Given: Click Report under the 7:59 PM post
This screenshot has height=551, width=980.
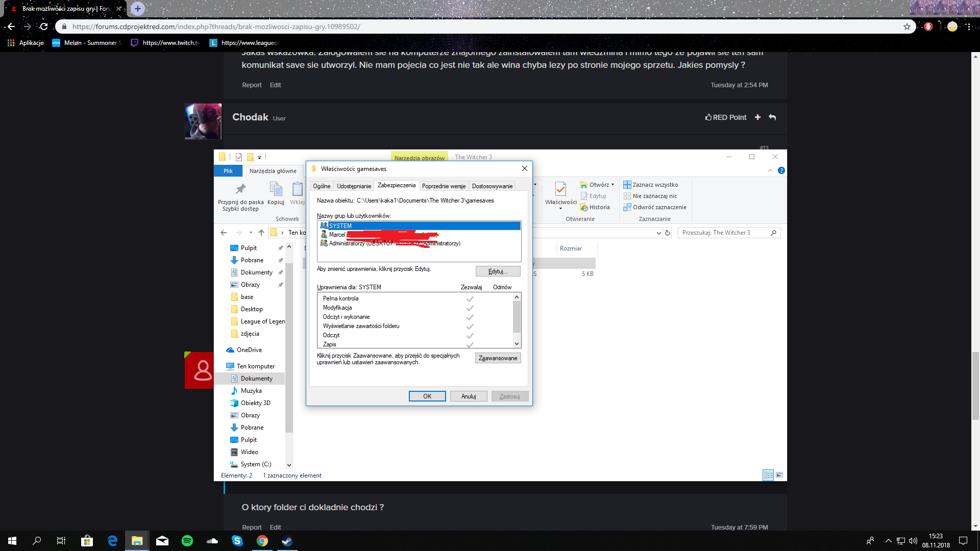Looking at the screenshot, I should pyautogui.click(x=252, y=527).
